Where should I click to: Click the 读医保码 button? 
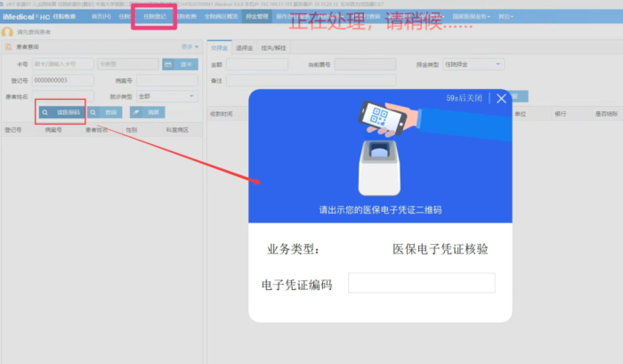61,112
